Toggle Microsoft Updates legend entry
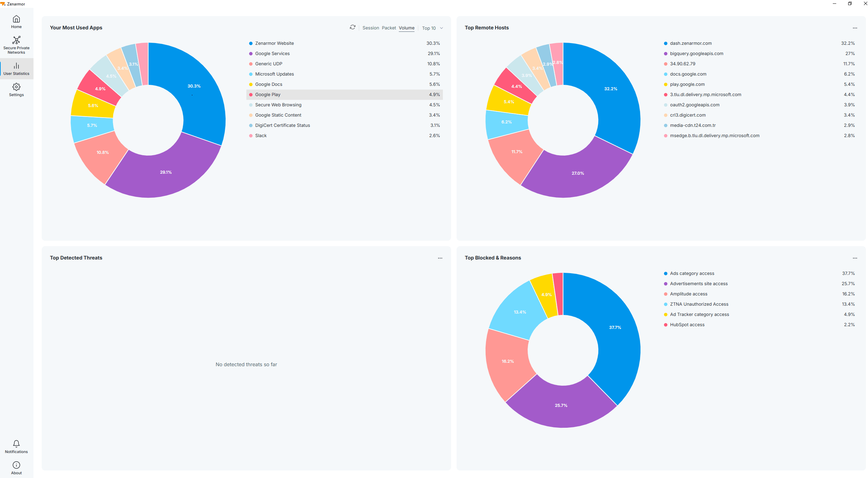This screenshot has width=868, height=478. coord(344,74)
